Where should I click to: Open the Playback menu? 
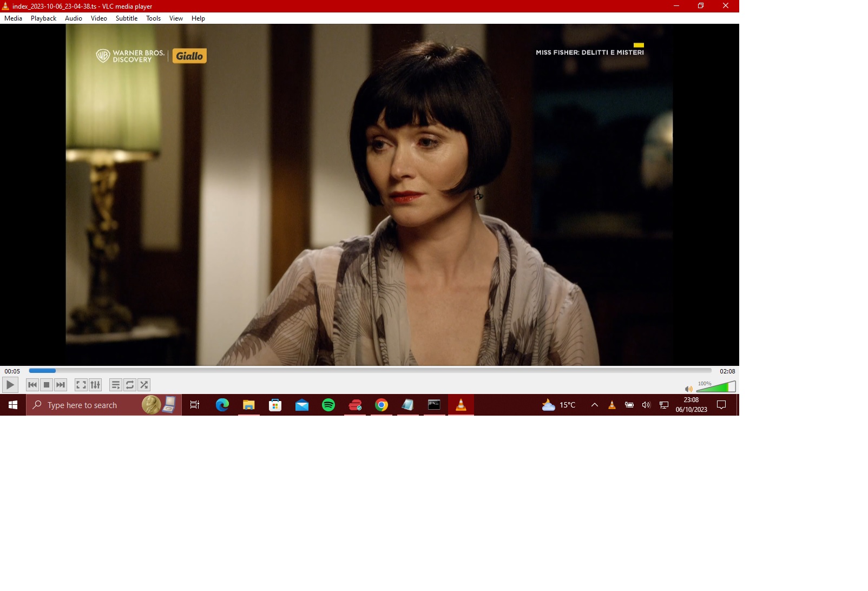(x=43, y=18)
